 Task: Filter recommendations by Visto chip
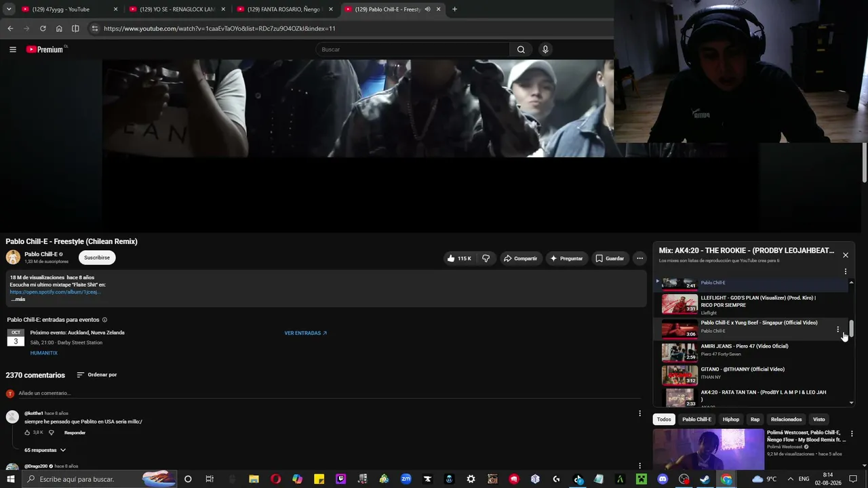[x=819, y=420]
